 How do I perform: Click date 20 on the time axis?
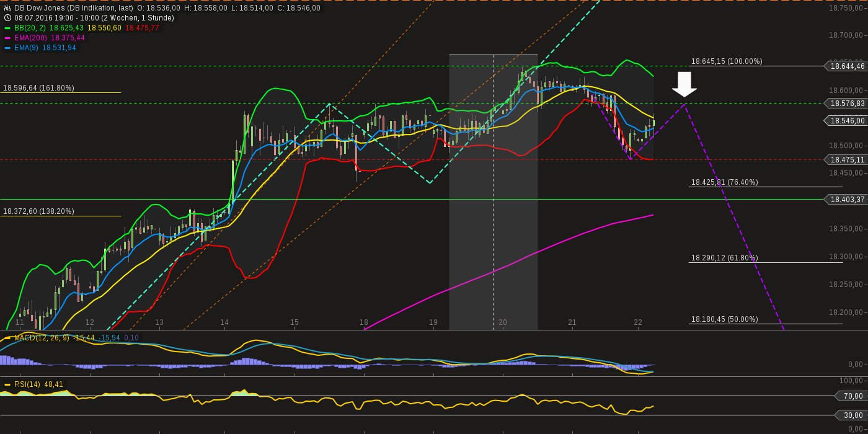pos(503,322)
